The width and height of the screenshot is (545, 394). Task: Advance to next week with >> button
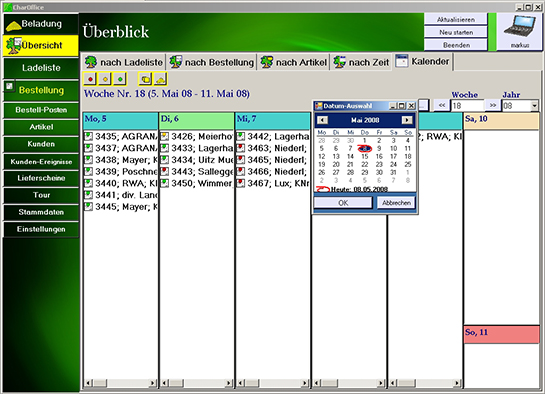493,105
